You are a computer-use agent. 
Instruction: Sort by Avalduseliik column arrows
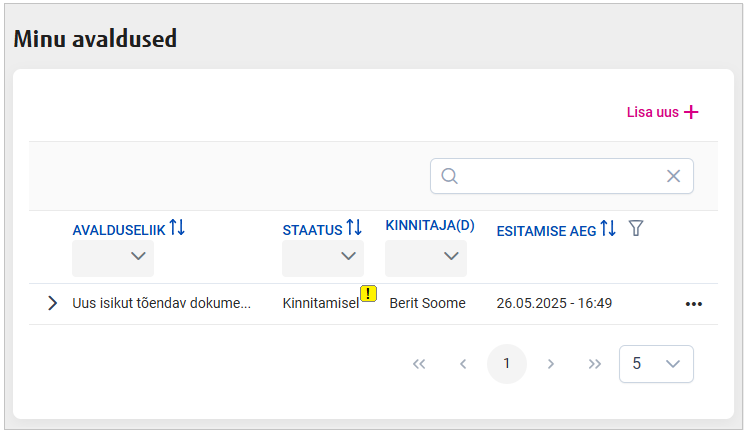[x=177, y=229]
